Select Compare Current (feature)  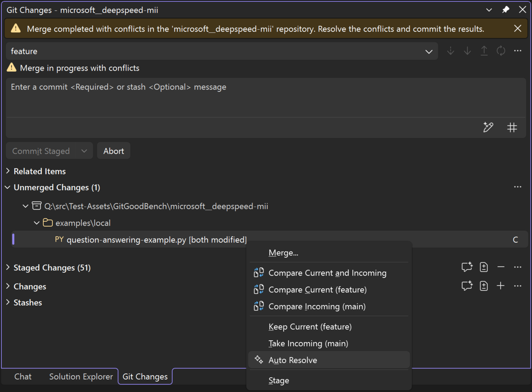point(329,290)
